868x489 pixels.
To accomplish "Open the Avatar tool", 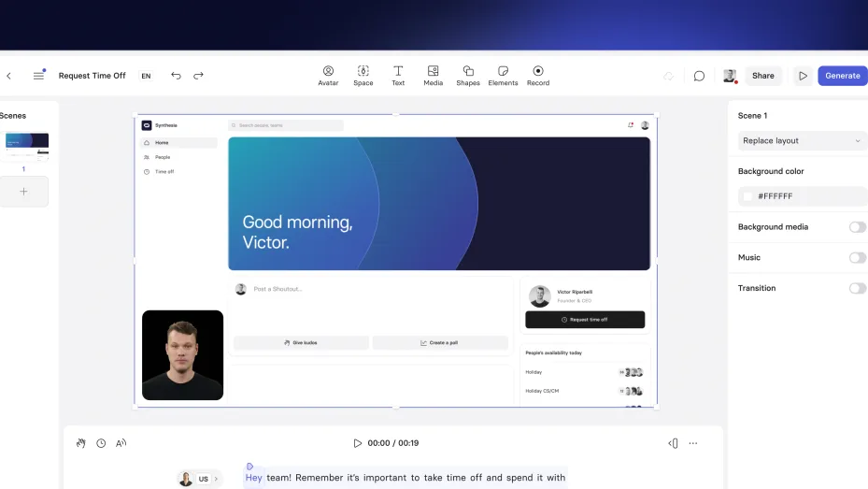I will click(x=328, y=76).
